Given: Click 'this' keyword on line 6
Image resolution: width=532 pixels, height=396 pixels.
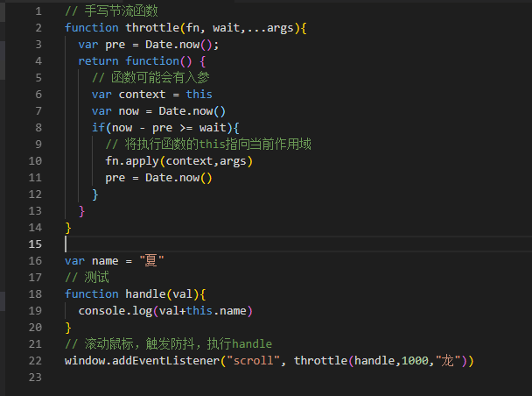Looking at the screenshot, I should click(x=199, y=95).
